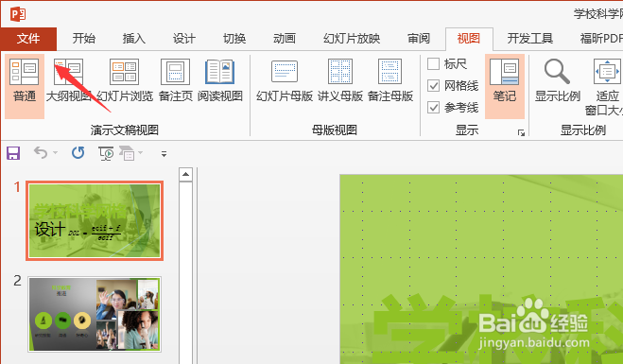The image size is (623, 364).
Task: Uncheck the Guides (参考线) checkbox
Action: (433, 107)
